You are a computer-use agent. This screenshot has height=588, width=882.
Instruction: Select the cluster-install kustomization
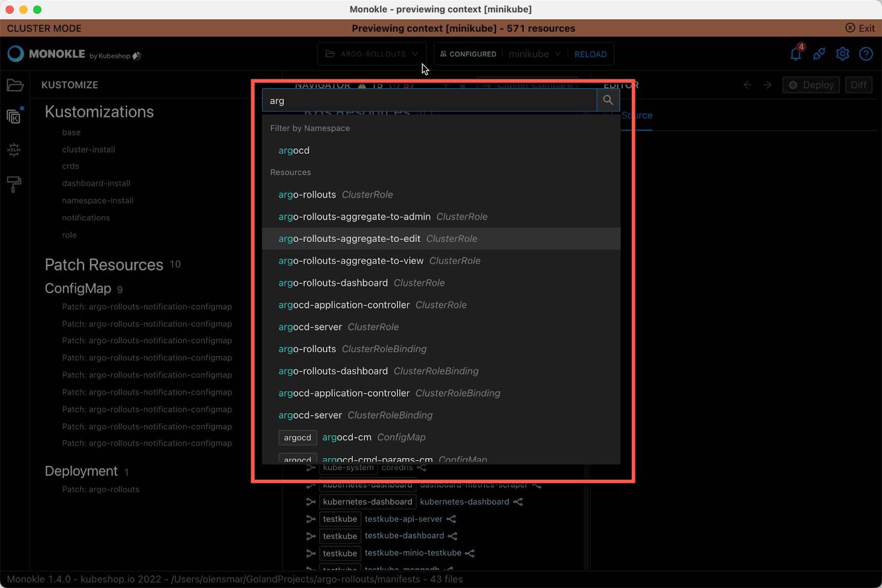88,149
